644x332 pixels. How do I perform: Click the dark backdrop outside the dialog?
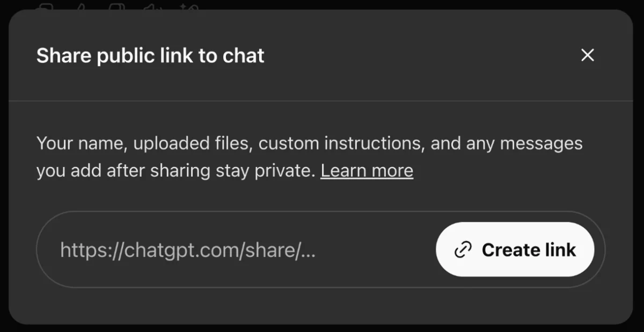point(322,328)
